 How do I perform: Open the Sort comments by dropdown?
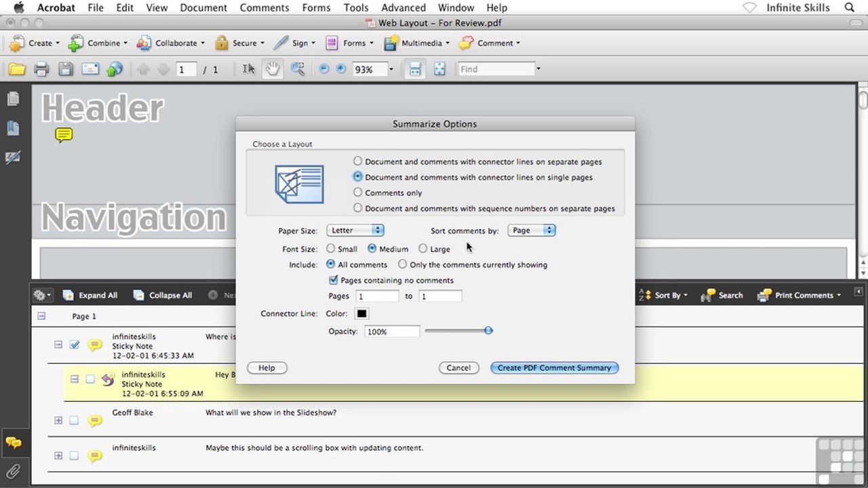(x=532, y=230)
